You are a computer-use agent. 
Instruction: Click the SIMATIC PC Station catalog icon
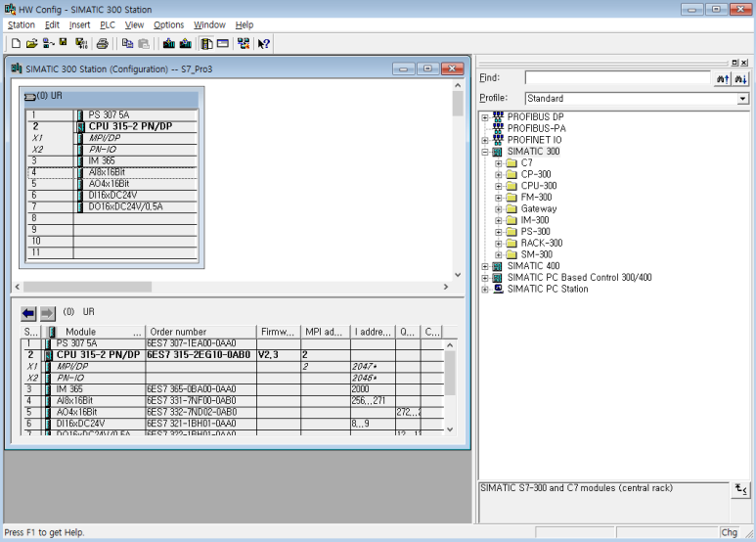pos(498,289)
